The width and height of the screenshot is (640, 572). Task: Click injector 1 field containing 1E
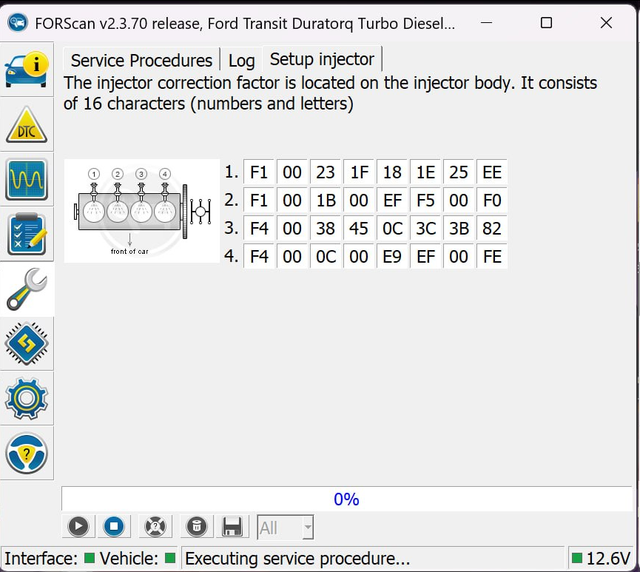(x=425, y=172)
